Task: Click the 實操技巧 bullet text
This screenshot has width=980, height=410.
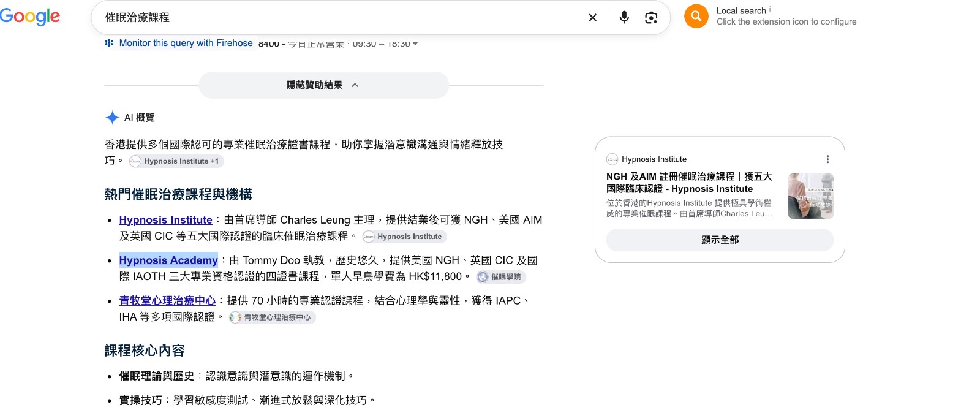Action: coord(141,400)
